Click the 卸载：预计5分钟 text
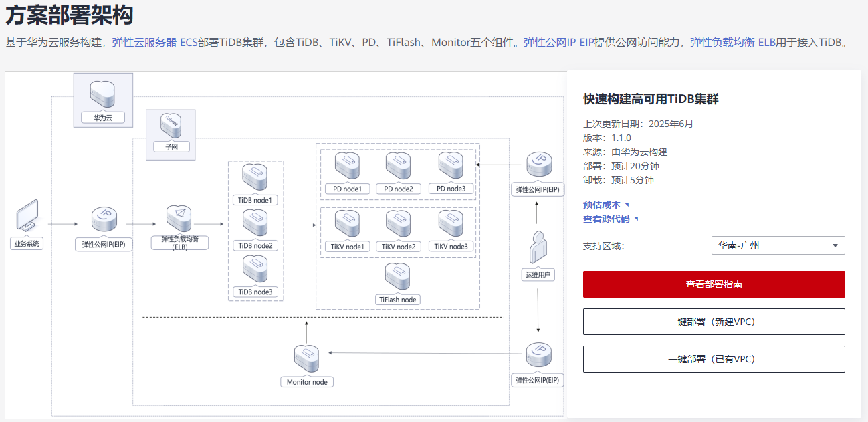Viewport: 868px width, 422px height. tap(619, 180)
